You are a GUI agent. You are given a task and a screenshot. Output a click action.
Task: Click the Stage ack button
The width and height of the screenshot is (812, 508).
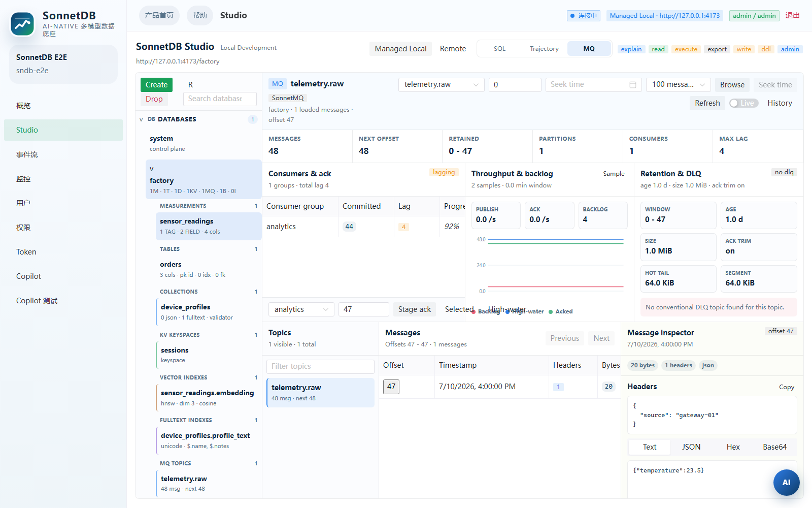(414, 309)
